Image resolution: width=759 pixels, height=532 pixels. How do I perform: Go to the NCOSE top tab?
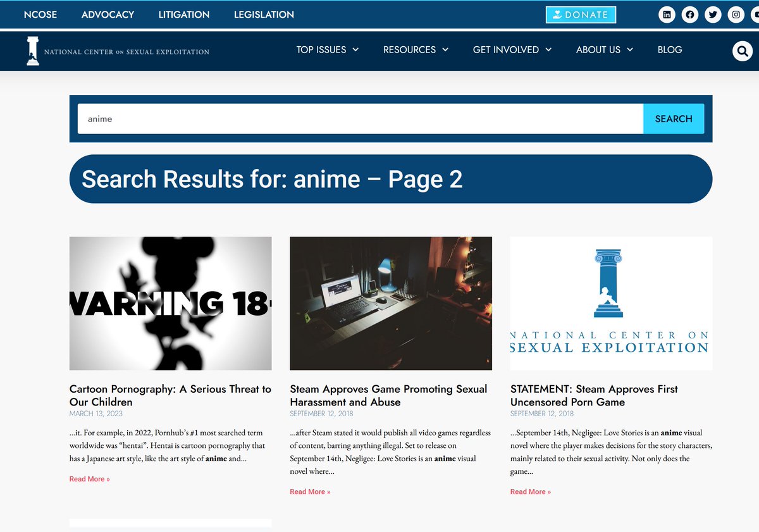click(40, 14)
